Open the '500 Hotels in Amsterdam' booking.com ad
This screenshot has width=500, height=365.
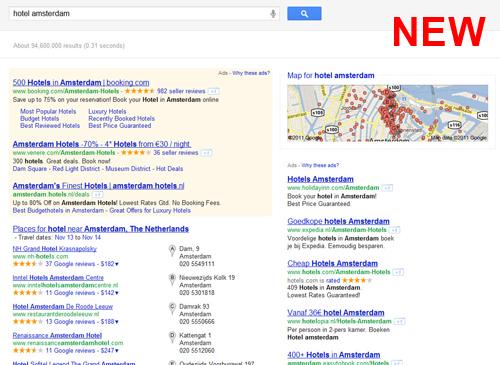[x=81, y=82]
